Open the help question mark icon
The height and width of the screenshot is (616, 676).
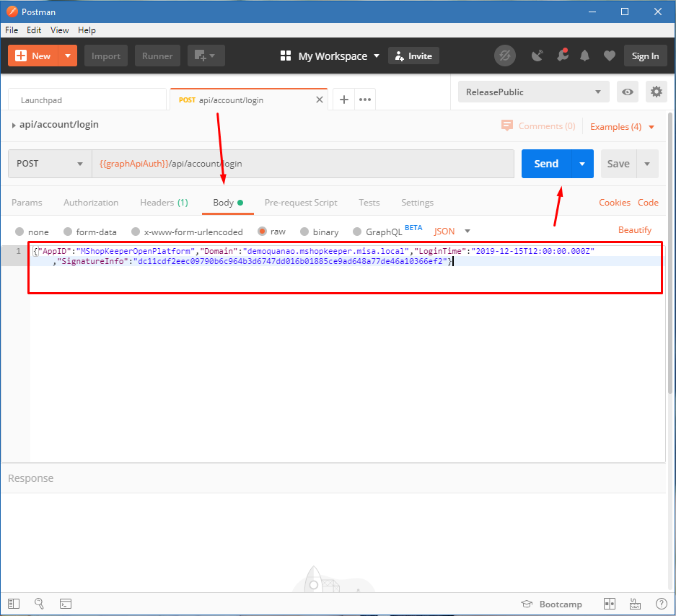[x=661, y=604]
